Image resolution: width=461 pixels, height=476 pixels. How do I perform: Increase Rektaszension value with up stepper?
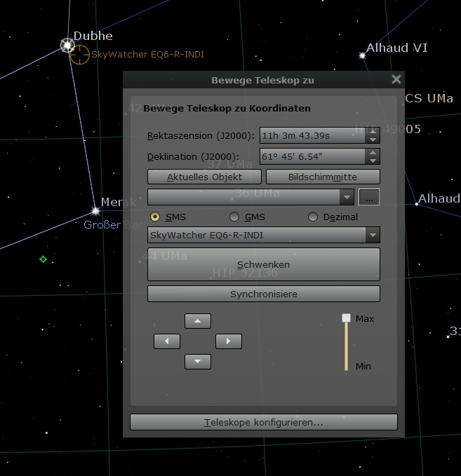pyautogui.click(x=373, y=132)
